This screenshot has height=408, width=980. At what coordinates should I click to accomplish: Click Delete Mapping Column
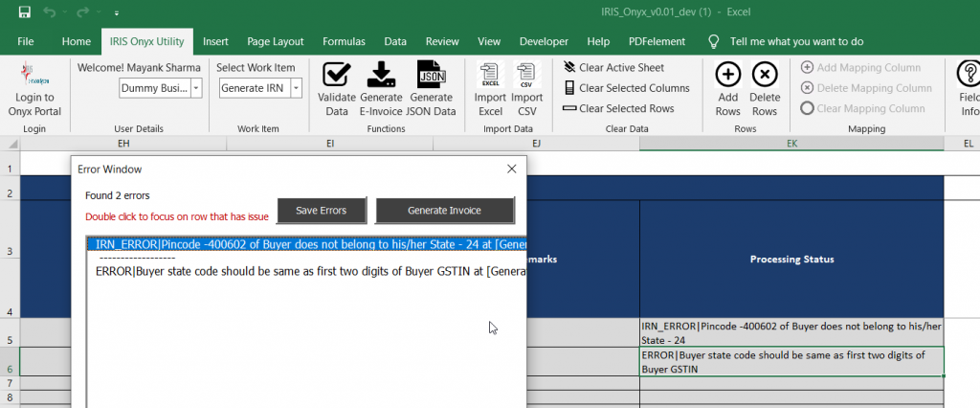866,88
